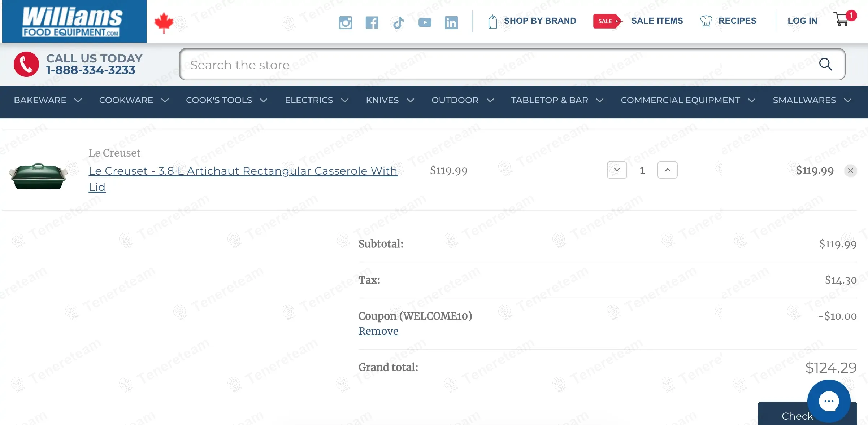The width and height of the screenshot is (868, 425).
Task: Expand the Bakeware menu chevron
Action: [78, 100]
